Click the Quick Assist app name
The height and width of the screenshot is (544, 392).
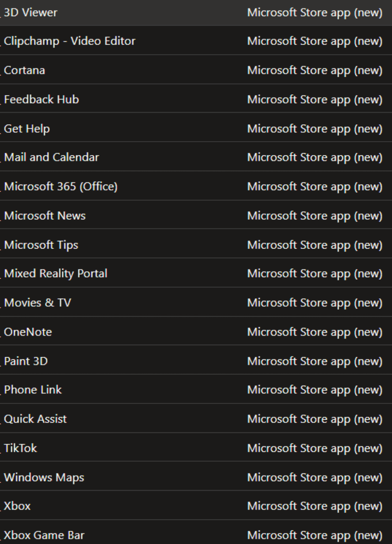click(35, 419)
